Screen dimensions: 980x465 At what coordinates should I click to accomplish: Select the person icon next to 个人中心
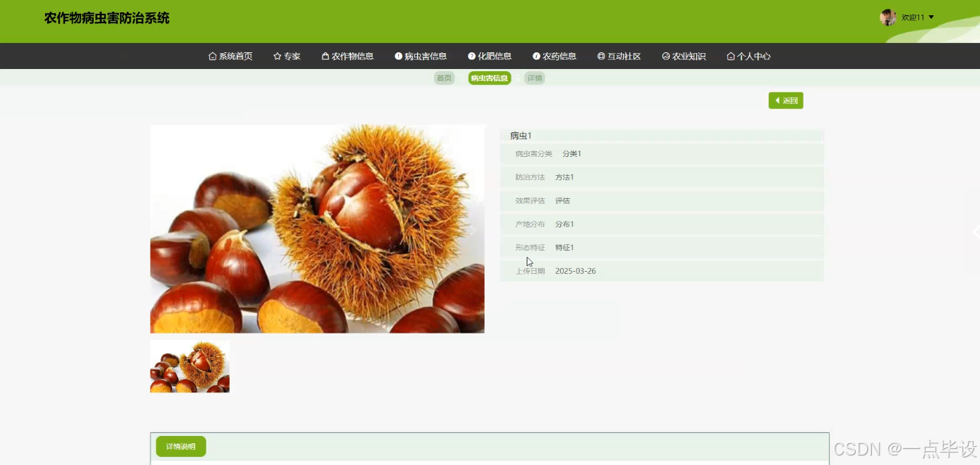pos(730,56)
